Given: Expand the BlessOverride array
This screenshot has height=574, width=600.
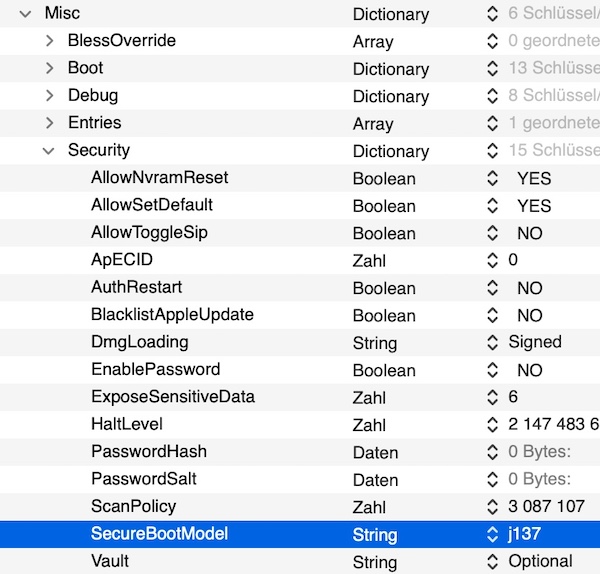Looking at the screenshot, I should 49,41.
